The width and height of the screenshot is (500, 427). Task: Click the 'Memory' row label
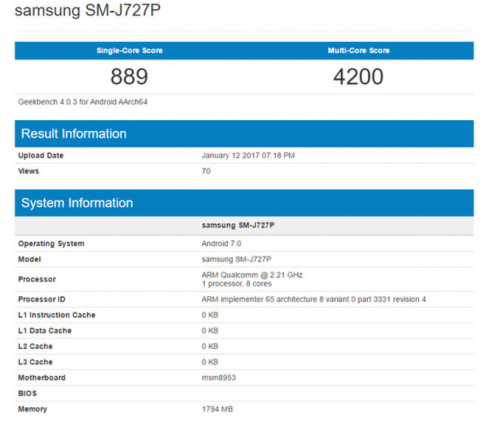click(x=32, y=409)
